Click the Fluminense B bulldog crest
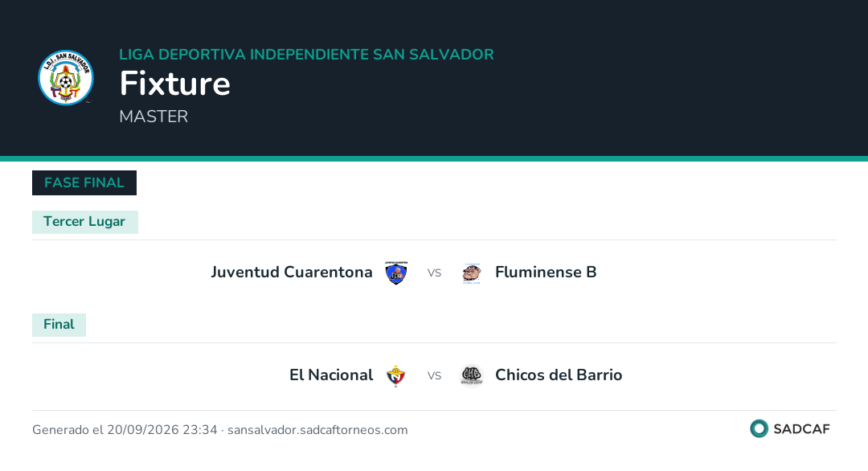868x471 pixels. 472,272
